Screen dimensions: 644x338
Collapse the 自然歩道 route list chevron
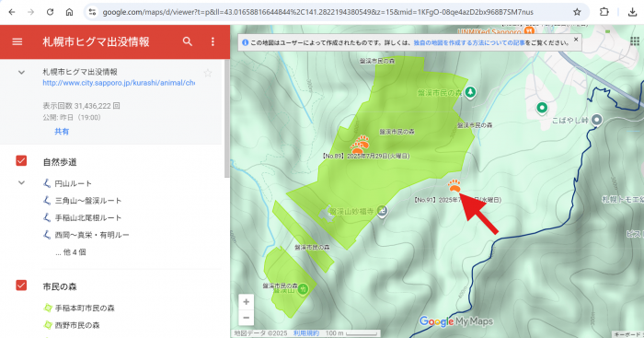[x=21, y=182]
